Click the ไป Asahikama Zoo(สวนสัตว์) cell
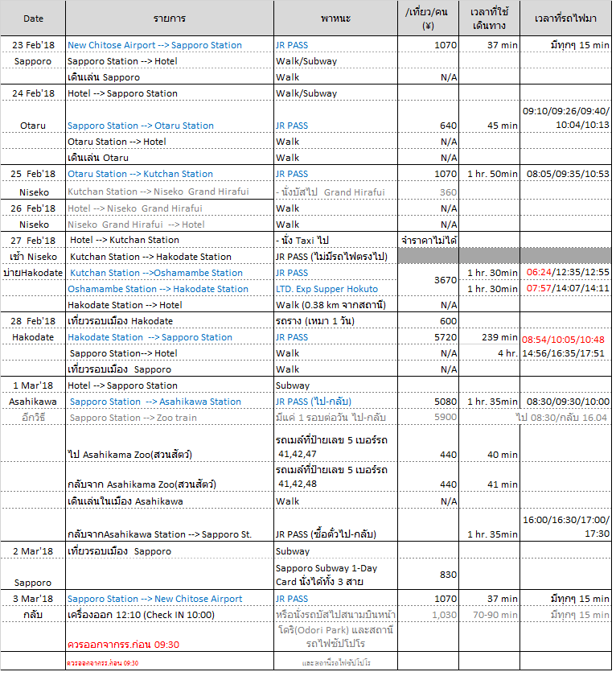Viewport: 616px width, 676px height. point(170,443)
